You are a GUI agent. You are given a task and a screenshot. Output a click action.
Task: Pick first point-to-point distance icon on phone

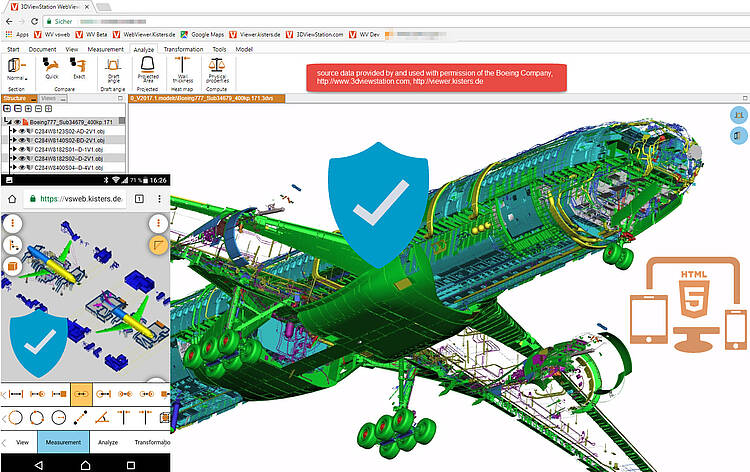coord(16,394)
